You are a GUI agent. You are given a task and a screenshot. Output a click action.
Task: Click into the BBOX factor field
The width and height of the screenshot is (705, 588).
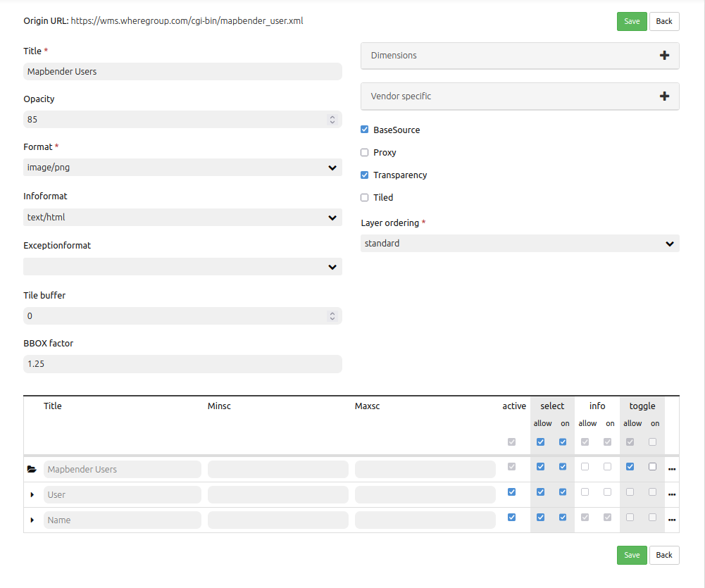point(182,364)
